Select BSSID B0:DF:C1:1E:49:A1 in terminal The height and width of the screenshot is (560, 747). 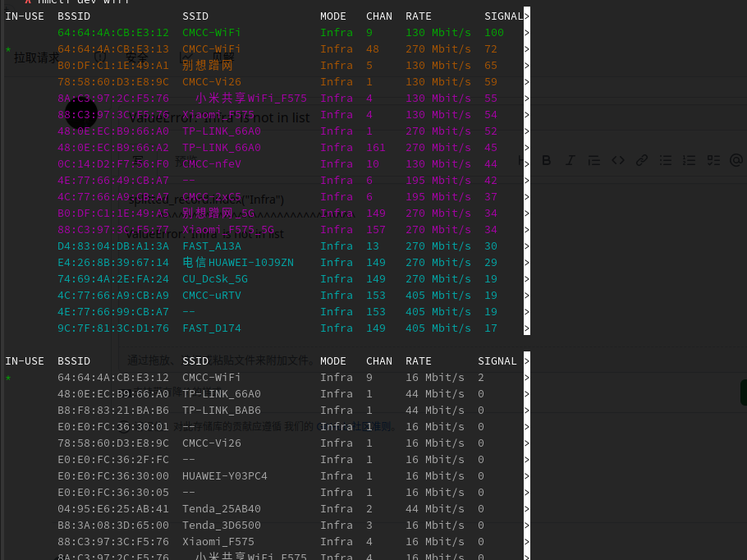coord(113,66)
